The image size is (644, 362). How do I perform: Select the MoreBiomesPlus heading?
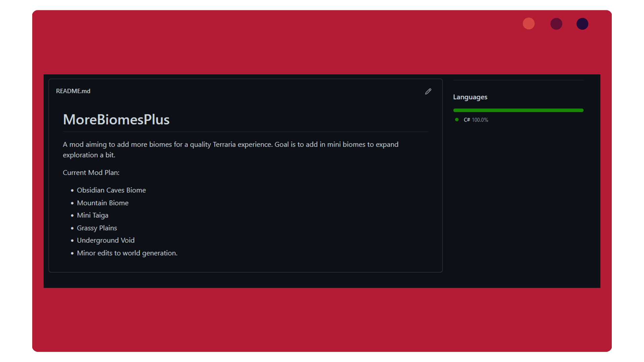pyautogui.click(x=116, y=120)
